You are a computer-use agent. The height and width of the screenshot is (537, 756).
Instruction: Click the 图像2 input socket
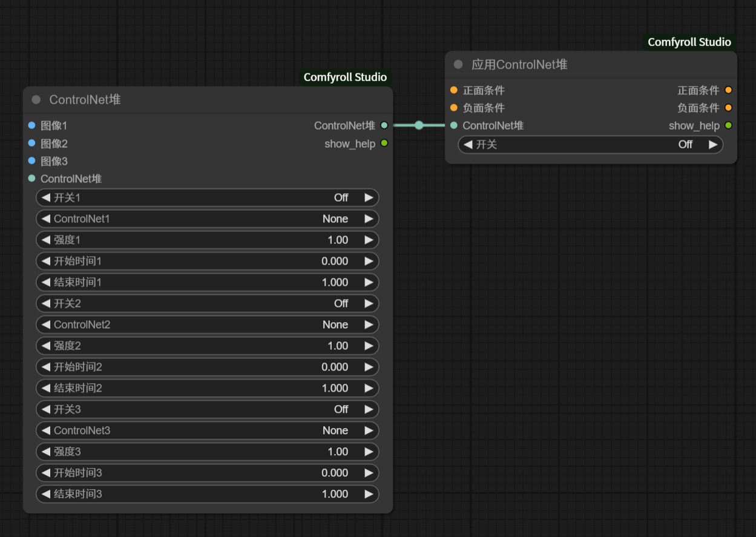(x=31, y=143)
